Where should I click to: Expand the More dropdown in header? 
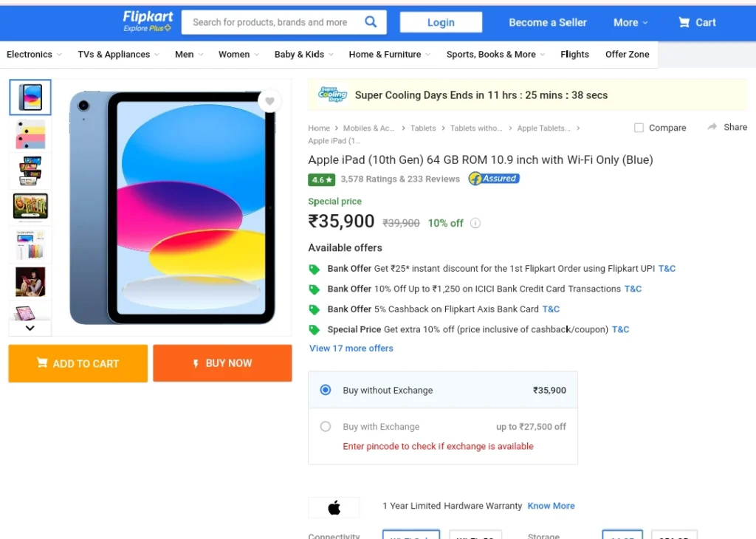630,22
